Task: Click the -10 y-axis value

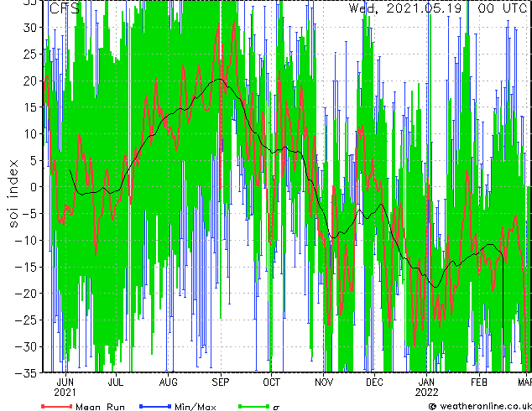Action: coord(26,241)
